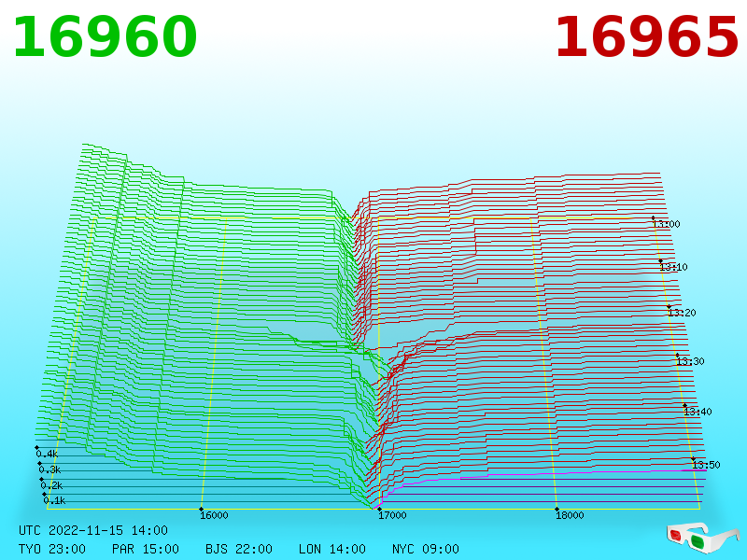Click the 16000 price axis label
747x560 pixels.
tap(214, 515)
